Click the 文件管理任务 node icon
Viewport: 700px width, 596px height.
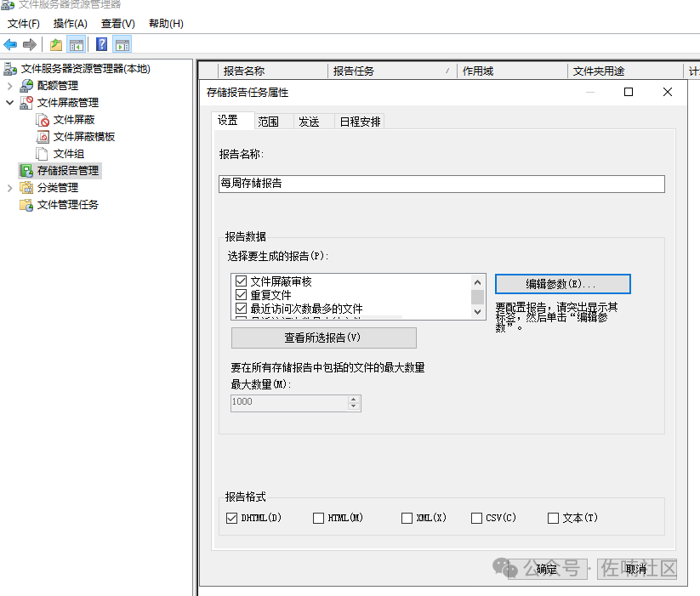tap(26, 205)
